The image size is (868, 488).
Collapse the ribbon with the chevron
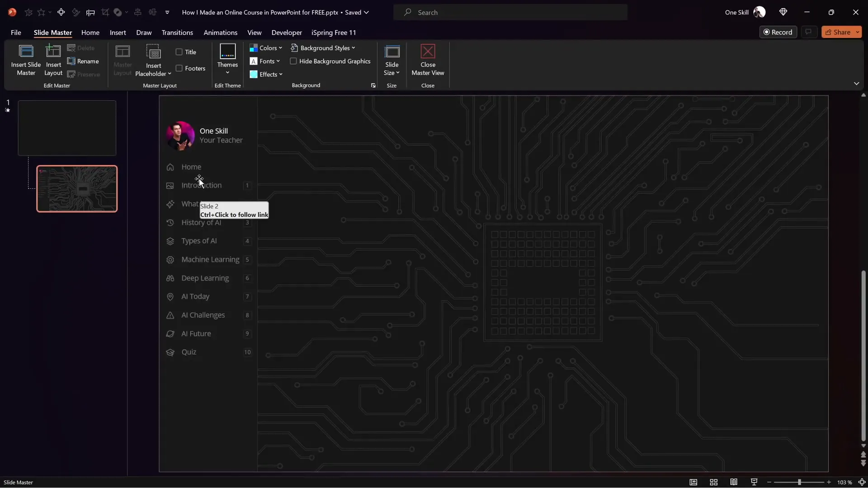pyautogui.click(x=856, y=84)
